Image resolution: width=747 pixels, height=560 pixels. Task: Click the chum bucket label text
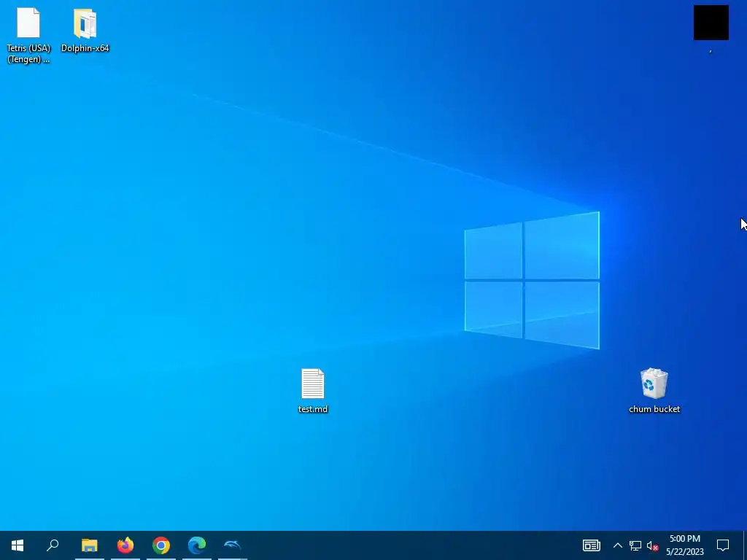pyautogui.click(x=654, y=409)
